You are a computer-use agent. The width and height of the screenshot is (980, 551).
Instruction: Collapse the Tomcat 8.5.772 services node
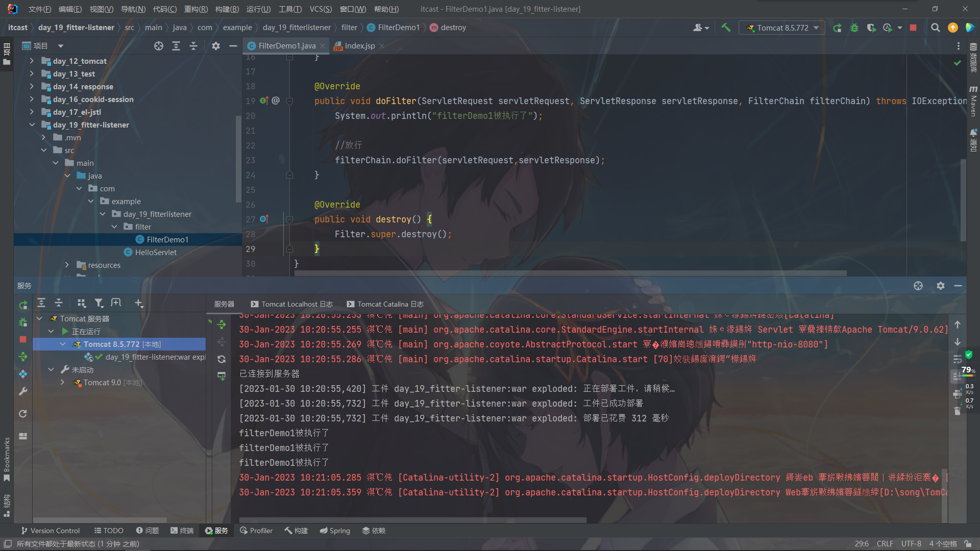(63, 344)
